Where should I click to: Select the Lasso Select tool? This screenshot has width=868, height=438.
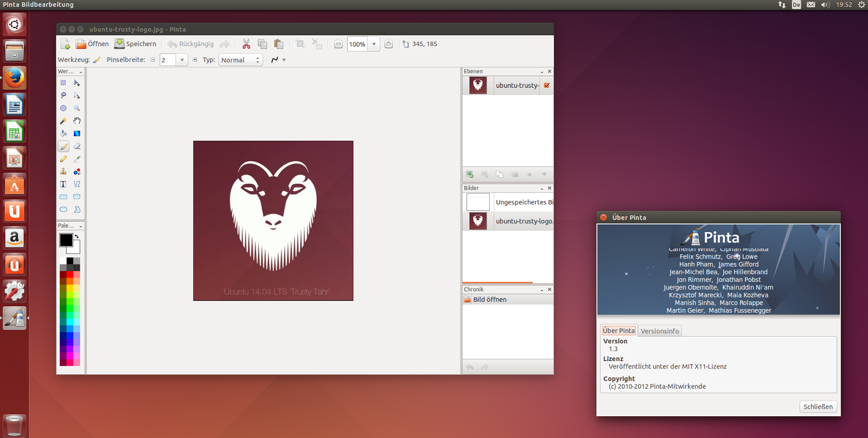63,95
